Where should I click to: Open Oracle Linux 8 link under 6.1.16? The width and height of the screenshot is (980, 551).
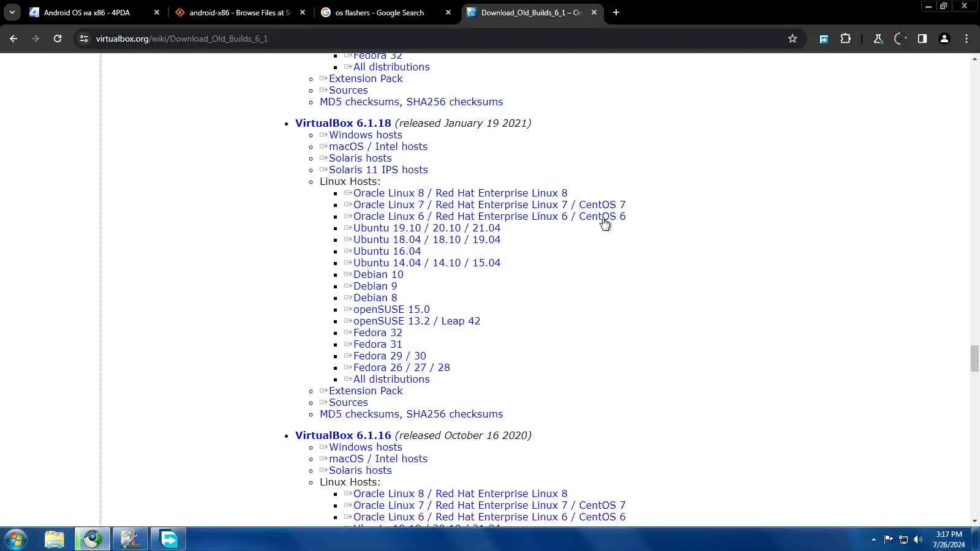(x=460, y=493)
